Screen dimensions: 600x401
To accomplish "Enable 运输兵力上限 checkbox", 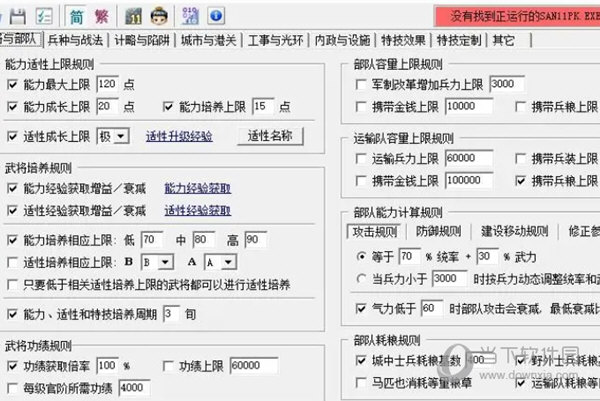I will 361,158.
